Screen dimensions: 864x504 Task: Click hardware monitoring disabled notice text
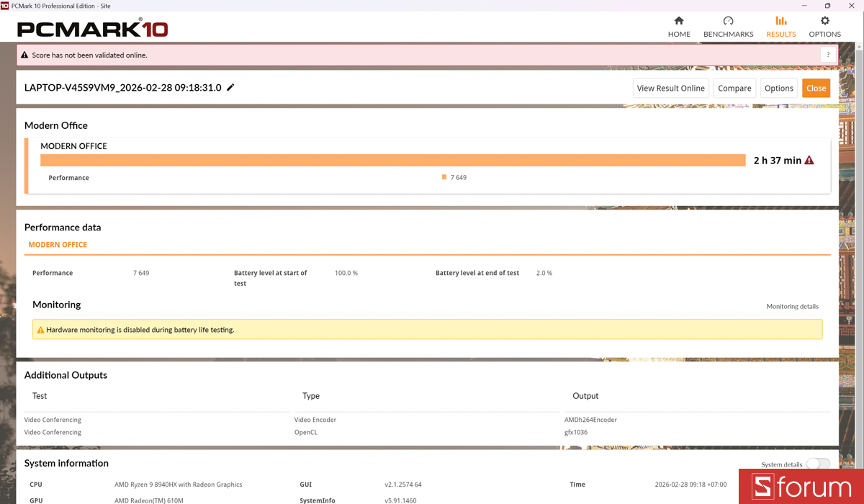(140, 330)
